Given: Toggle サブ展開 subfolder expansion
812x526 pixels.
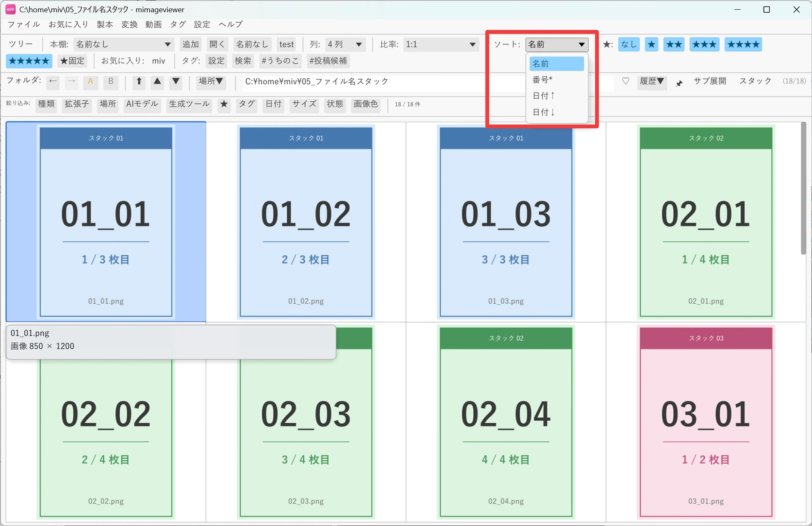Looking at the screenshot, I should 710,81.
